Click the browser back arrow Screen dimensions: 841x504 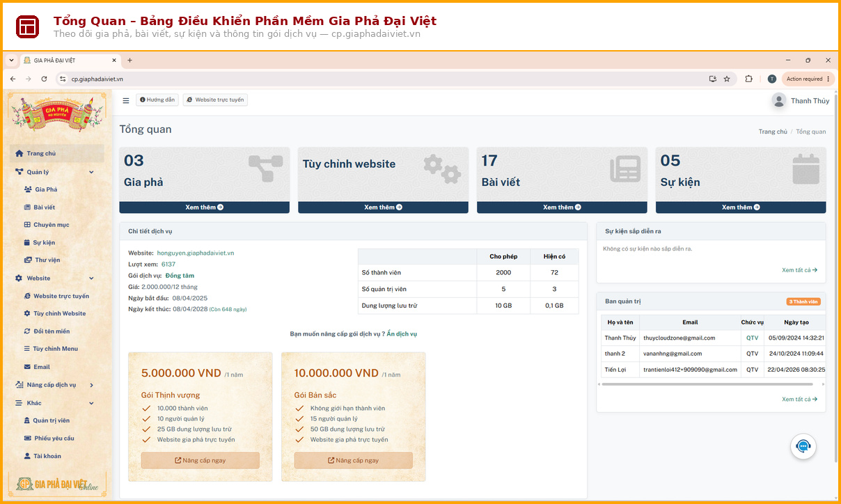click(13, 79)
